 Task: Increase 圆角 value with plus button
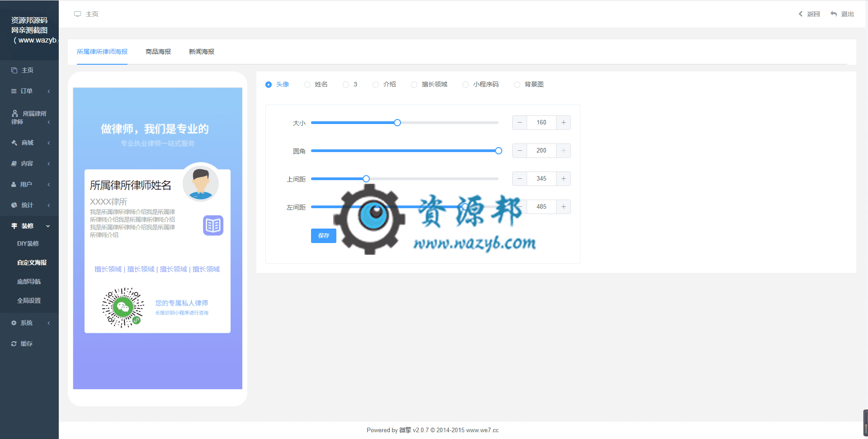point(563,151)
